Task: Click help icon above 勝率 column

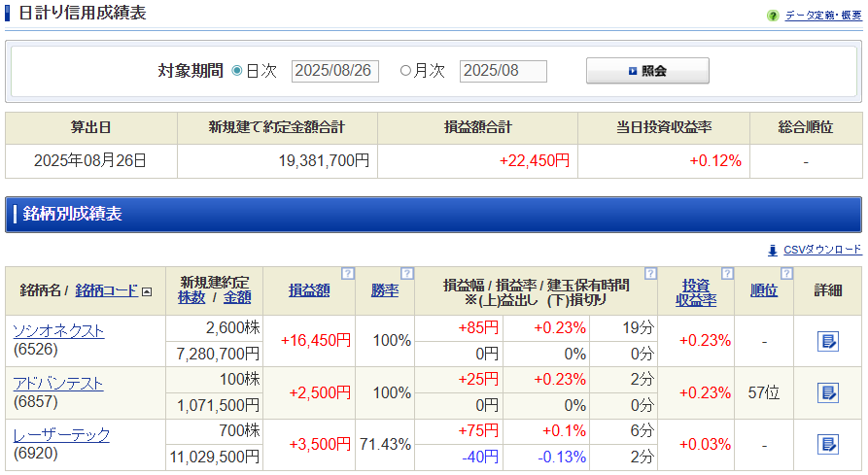Action: point(406,273)
